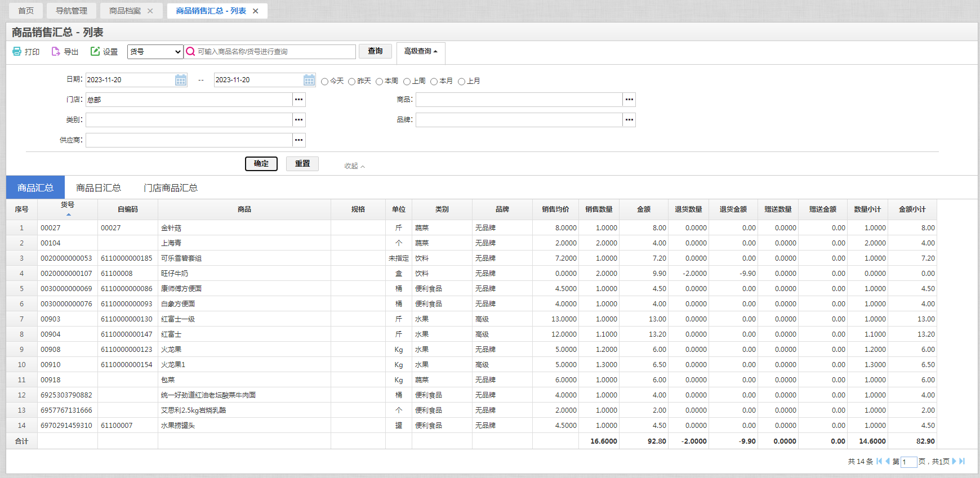
Task: Select row with product 艾思利2.5kg岩烧乳酪
Action: point(471,410)
